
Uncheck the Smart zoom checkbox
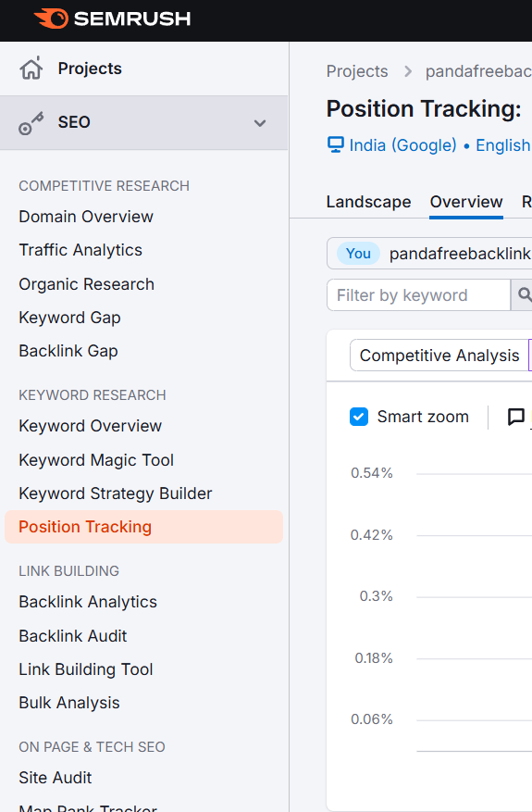[x=359, y=417]
